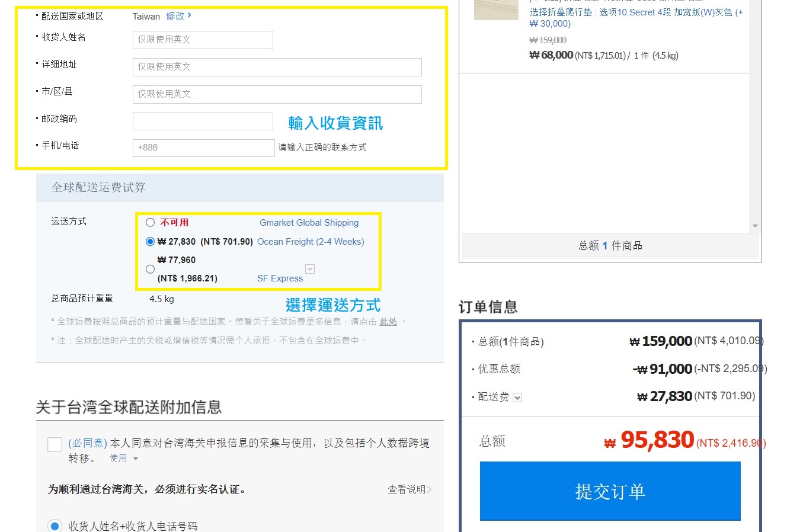Click the 邮政编码 input field
The image size is (803, 532).
203,121
